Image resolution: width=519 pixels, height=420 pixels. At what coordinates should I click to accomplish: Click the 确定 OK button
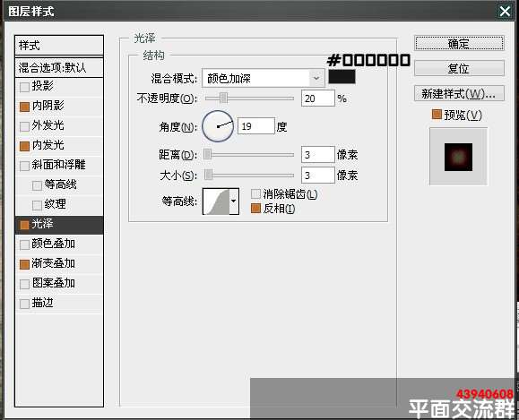tap(460, 43)
